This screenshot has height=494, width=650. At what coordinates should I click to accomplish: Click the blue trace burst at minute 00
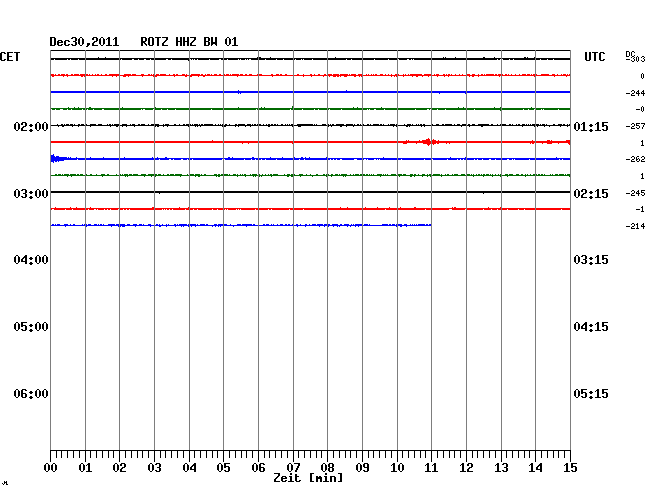56,158
